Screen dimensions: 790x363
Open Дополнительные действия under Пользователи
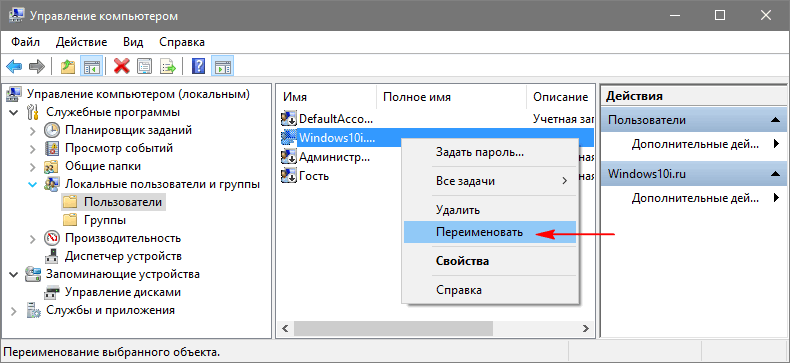tap(695, 145)
